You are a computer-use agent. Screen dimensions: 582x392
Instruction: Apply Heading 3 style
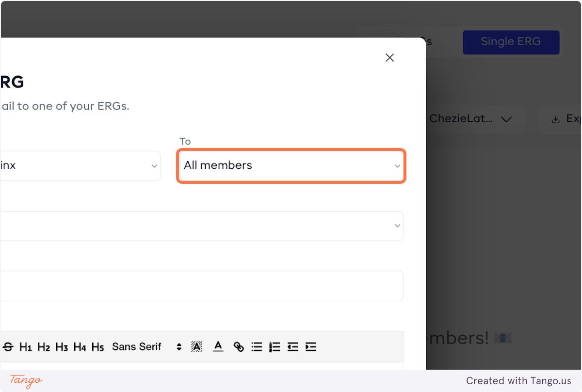tap(62, 347)
